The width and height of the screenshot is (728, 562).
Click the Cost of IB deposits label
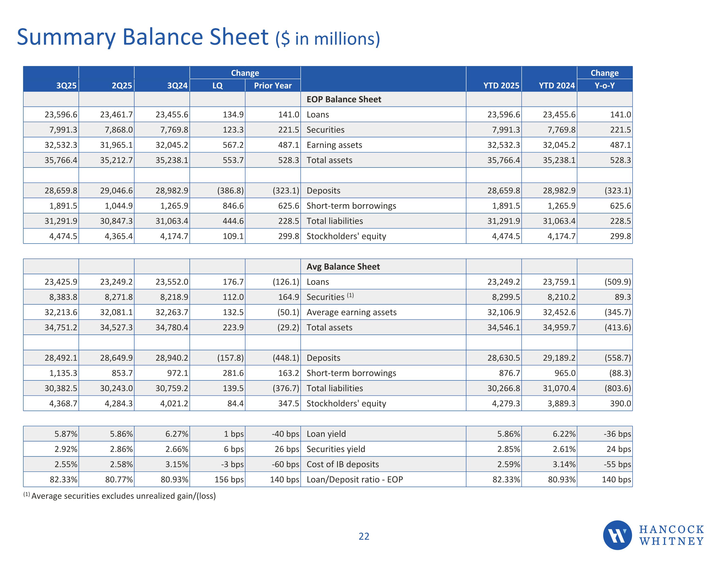coord(343,464)
